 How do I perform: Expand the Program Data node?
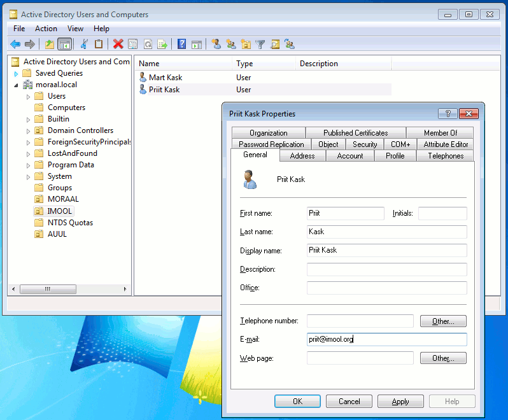coord(28,165)
